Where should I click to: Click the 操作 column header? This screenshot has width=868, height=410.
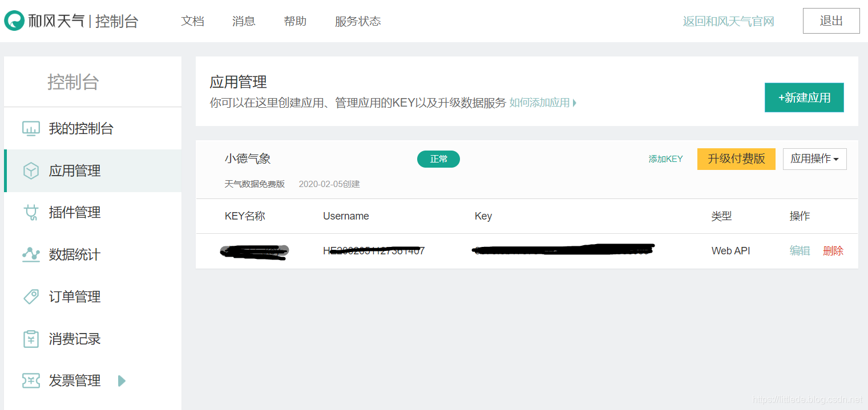coord(800,216)
